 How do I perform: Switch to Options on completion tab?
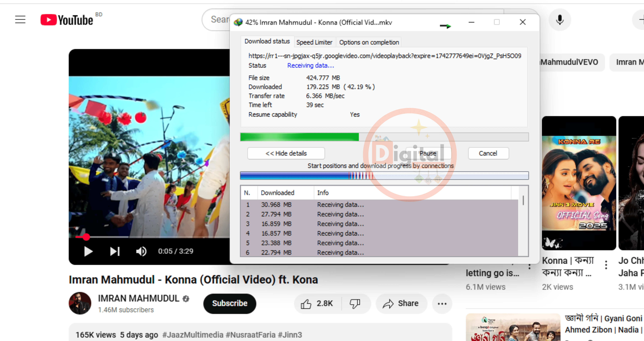click(x=369, y=42)
